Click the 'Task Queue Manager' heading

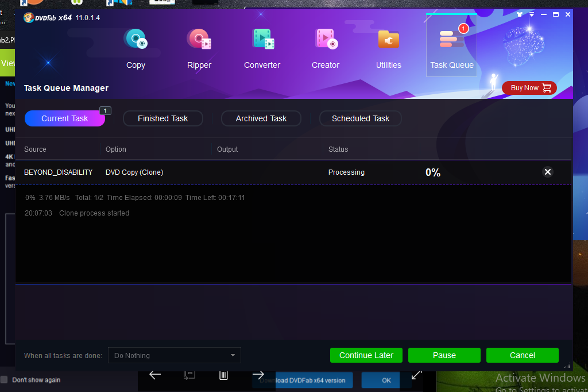point(66,88)
